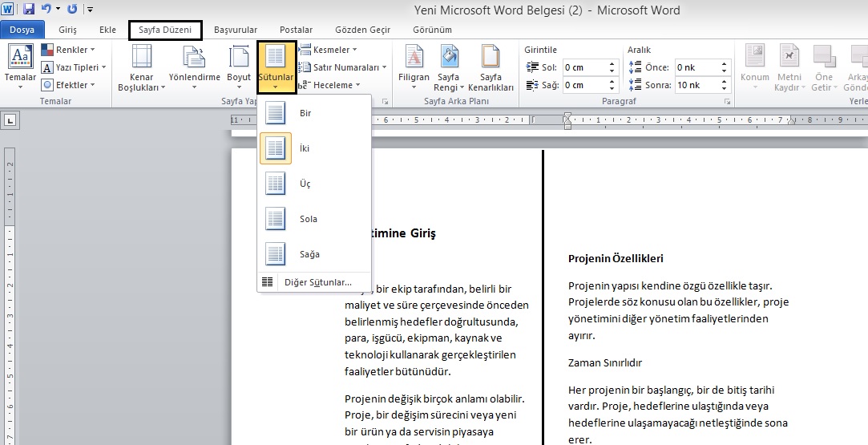Open the Kesmeler breaks dropdown
868x445 pixels.
tap(328, 50)
